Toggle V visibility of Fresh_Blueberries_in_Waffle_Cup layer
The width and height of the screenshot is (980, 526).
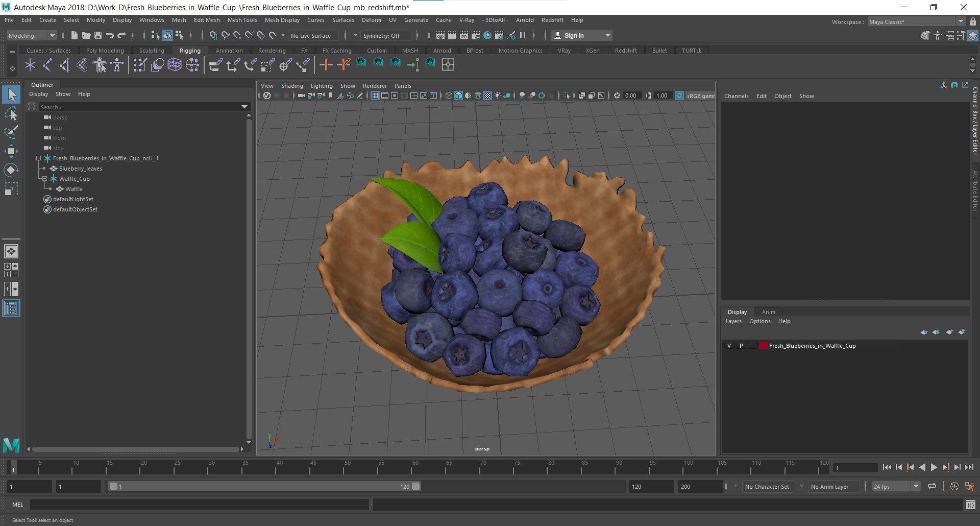tap(729, 346)
